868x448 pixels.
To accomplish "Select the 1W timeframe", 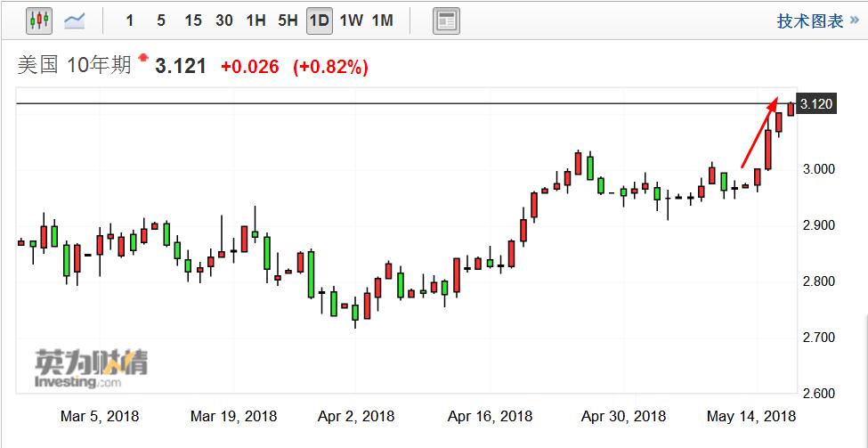I will click(352, 21).
